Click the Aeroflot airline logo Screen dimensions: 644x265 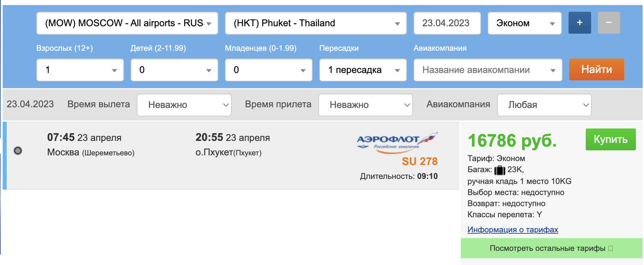coord(397,143)
